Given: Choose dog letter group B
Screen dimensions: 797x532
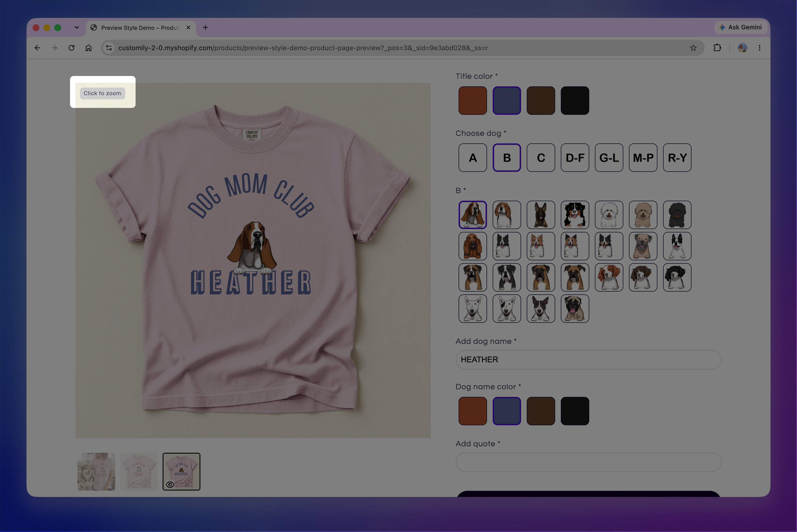Looking at the screenshot, I should tap(507, 158).
